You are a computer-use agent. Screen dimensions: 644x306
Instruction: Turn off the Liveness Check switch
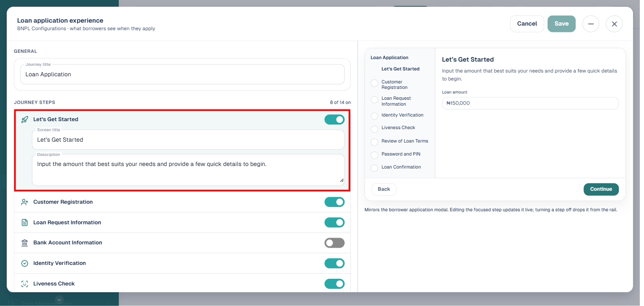point(334,284)
